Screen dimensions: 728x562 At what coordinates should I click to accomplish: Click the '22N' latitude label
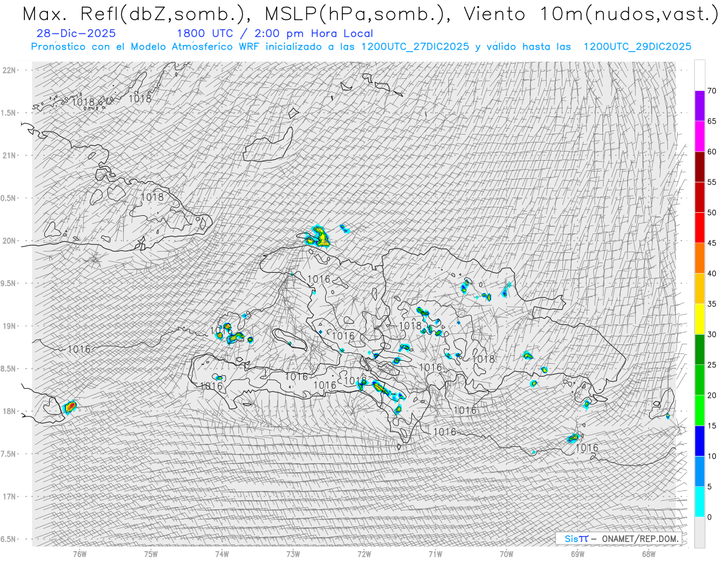click(x=10, y=70)
